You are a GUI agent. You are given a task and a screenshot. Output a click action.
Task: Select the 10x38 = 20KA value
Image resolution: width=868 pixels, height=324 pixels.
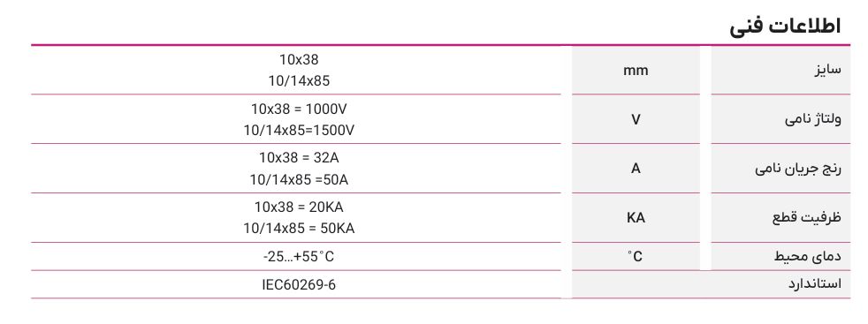(299, 207)
